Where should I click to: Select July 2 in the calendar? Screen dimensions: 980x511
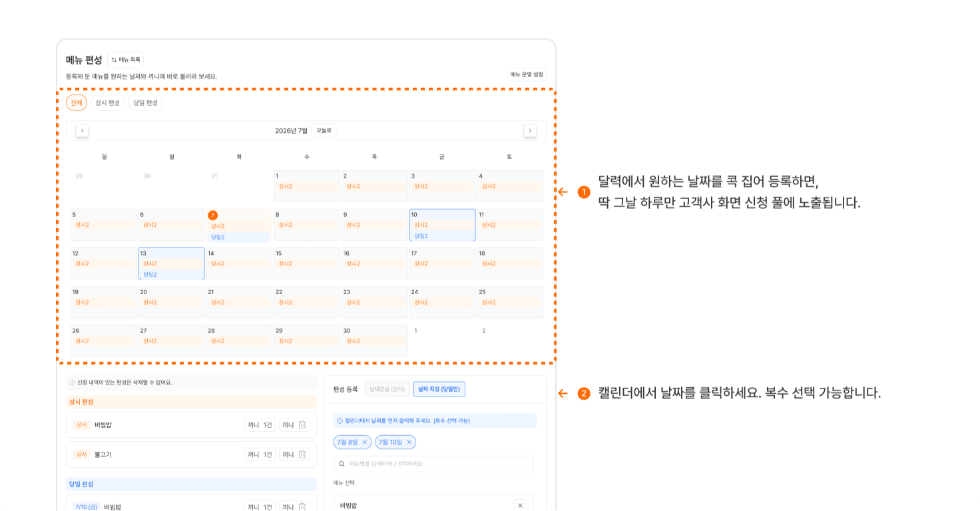pos(375,186)
